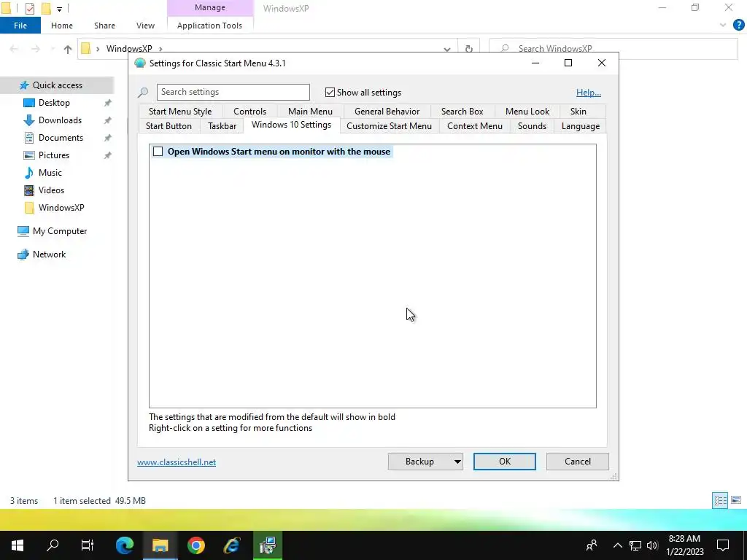Click the Classic Start Menu shell icon in title bar

pos(139,63)
